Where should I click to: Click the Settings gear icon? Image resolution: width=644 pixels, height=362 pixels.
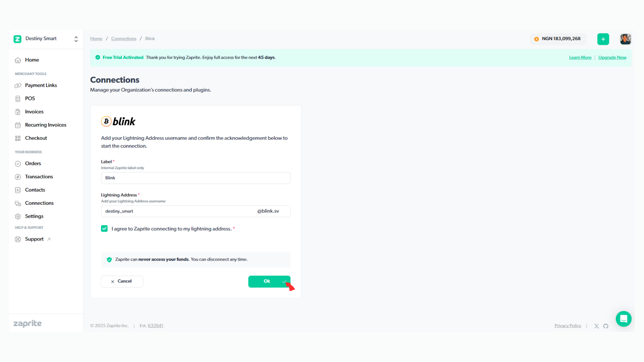pyautogui.click(x=18, y=216)
